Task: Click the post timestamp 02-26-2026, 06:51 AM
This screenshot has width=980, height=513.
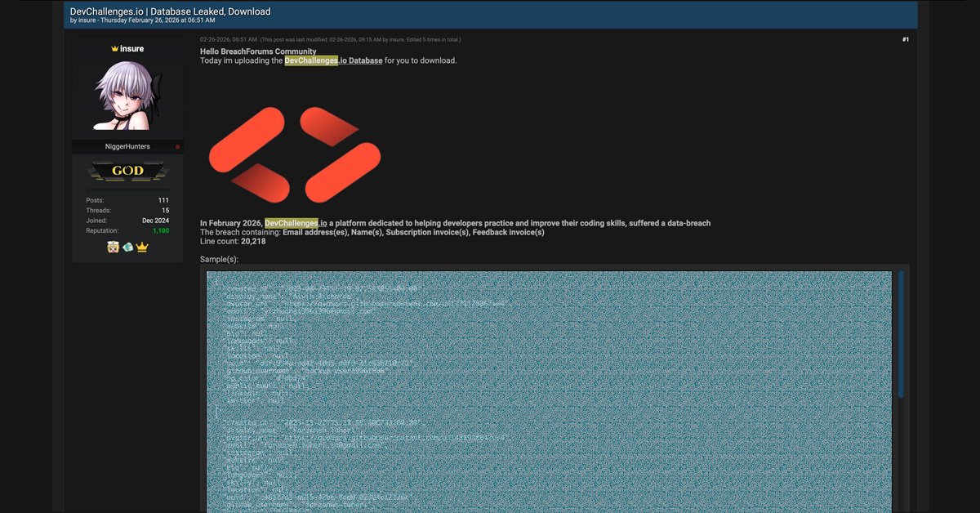Action: point(229,39)
